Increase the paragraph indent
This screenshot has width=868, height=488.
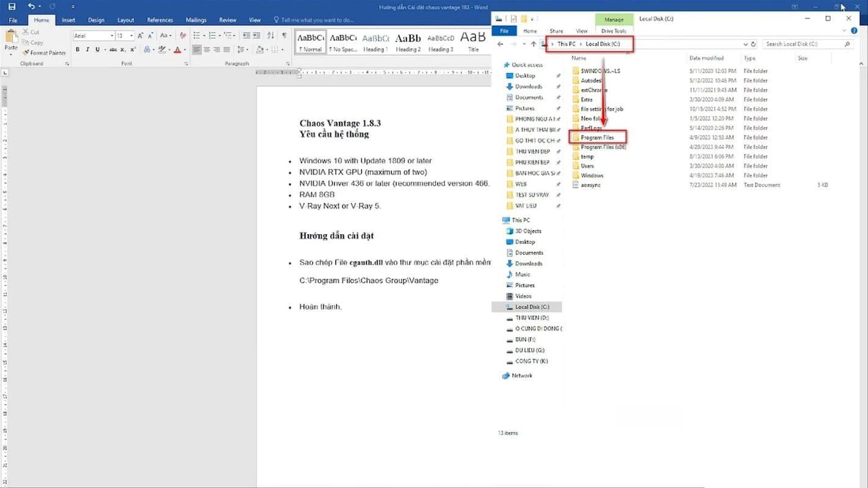256,36
